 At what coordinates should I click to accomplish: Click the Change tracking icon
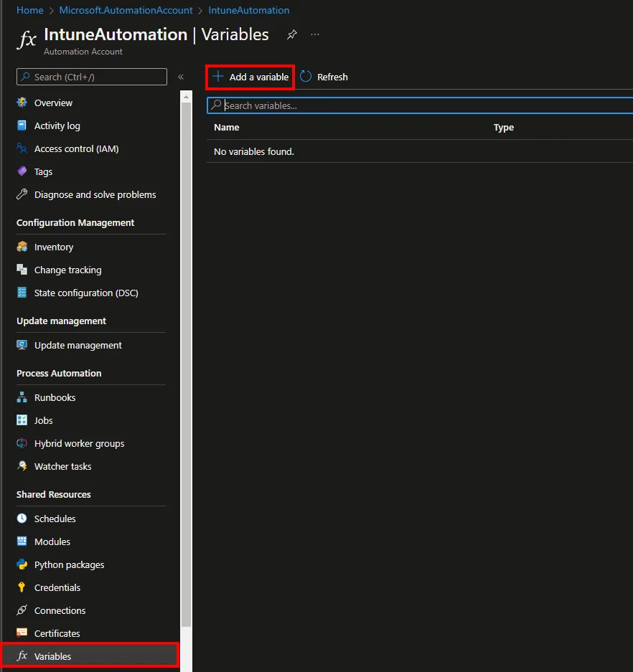tap(22, 270)
